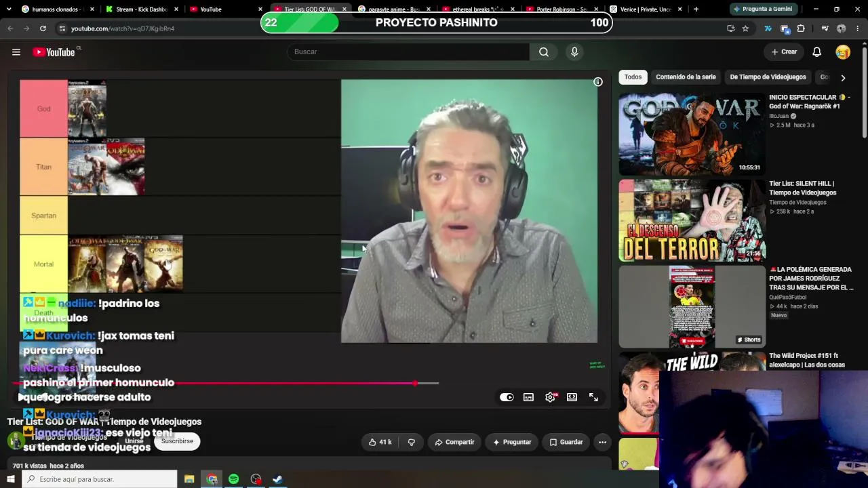Screen dimensions: 868x488
Task: Click the Guardar button
Action: [566, 442]
